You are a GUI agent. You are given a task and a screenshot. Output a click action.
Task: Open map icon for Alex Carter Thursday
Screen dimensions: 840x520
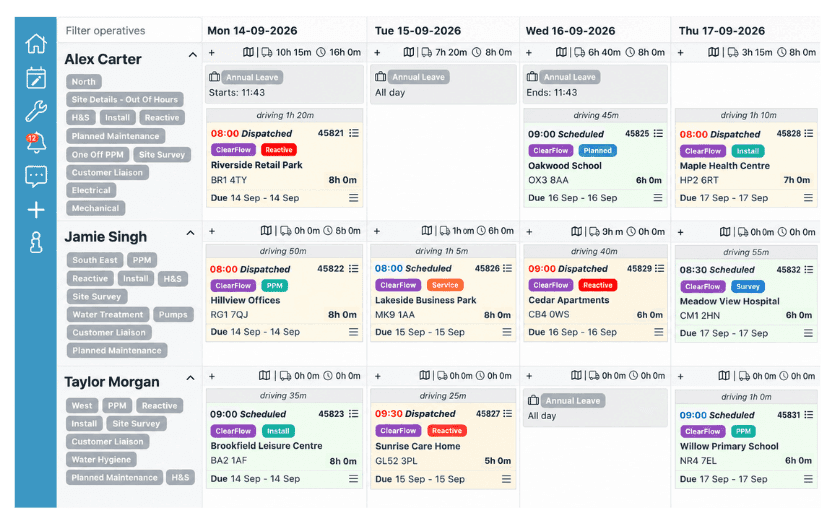click(714, 52)
